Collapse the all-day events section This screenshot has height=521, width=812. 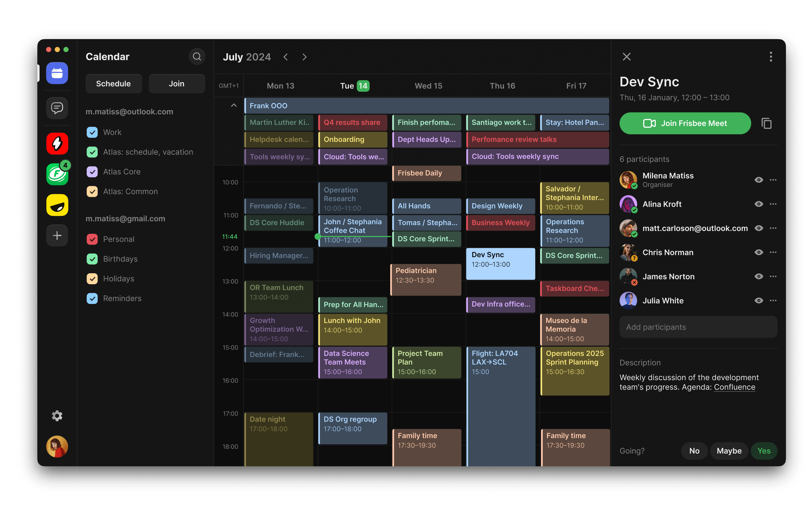233,105
